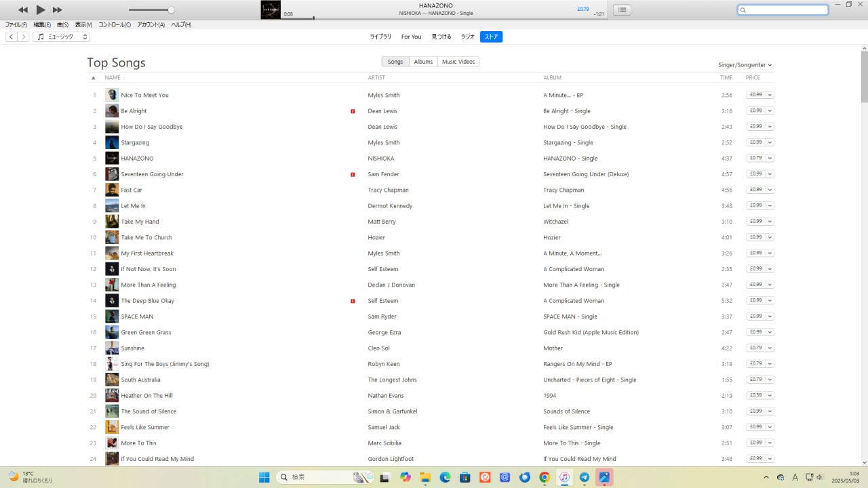Select the Albums view toggle
The height and width of the screenshot is (488, 868).
(423, 62)
